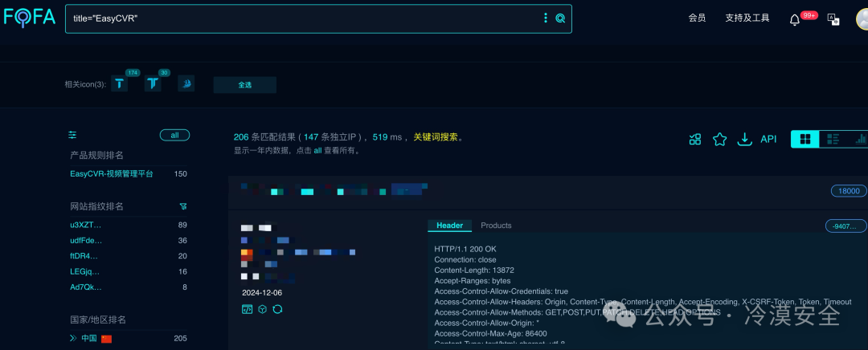Open the blurred result host link

pos(334,189)
